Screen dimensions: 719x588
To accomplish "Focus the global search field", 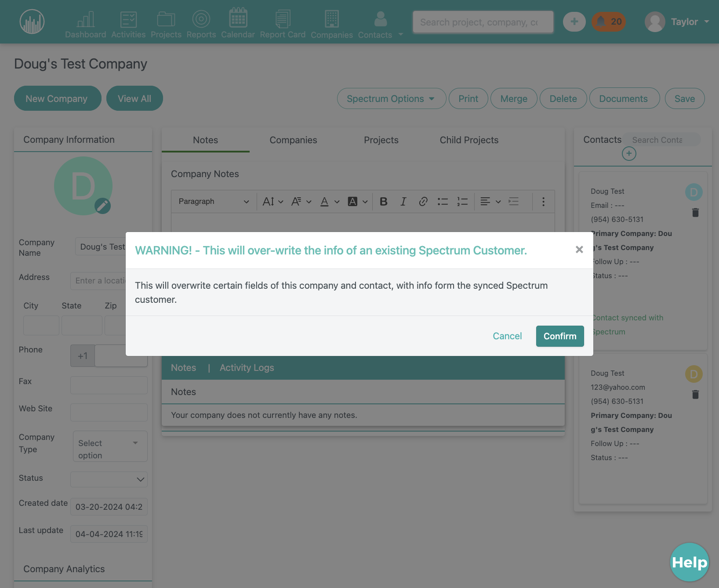I will click(x=483, y=22).
